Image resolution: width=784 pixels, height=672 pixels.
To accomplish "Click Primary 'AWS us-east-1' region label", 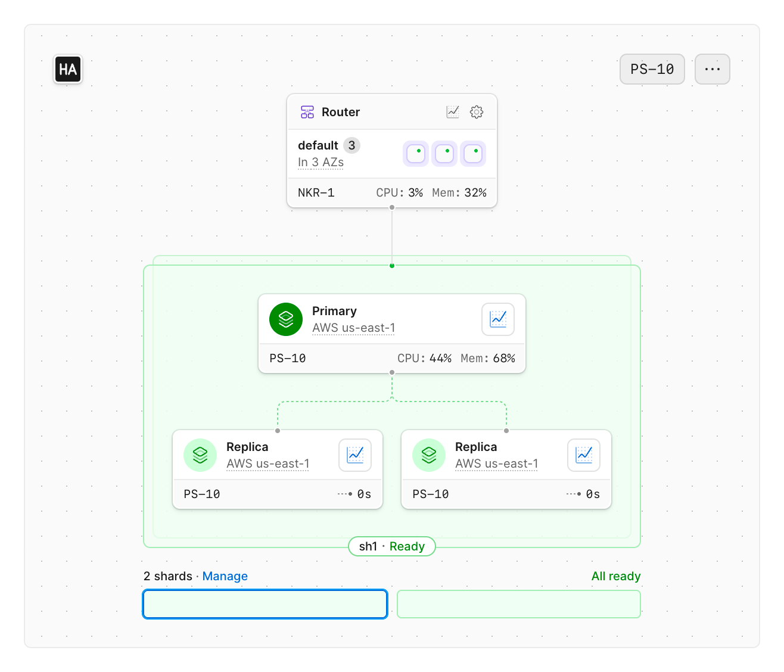I will [x=354, y=328].
